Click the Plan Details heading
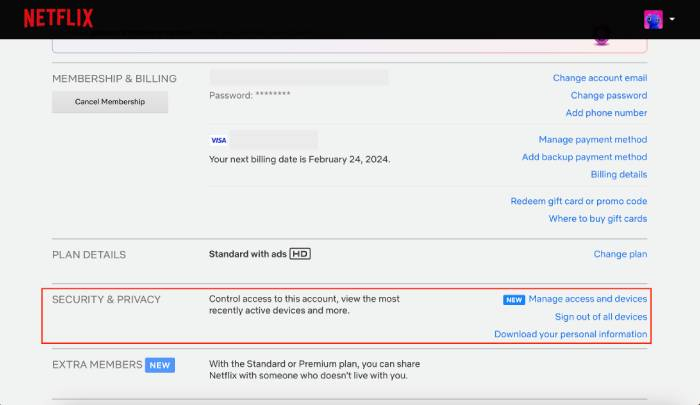Screen dimensions: 700x405 click(89, 255)
